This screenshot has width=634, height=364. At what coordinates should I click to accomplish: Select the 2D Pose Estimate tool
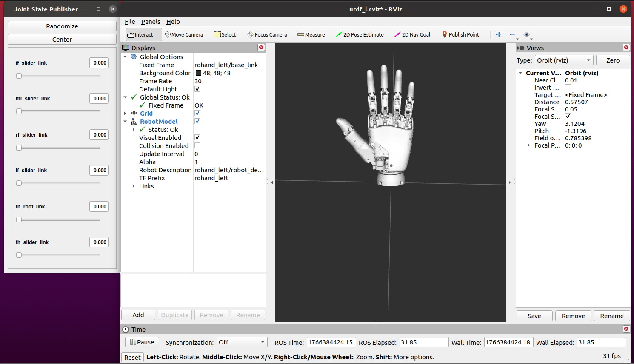(x=360, y=35)
